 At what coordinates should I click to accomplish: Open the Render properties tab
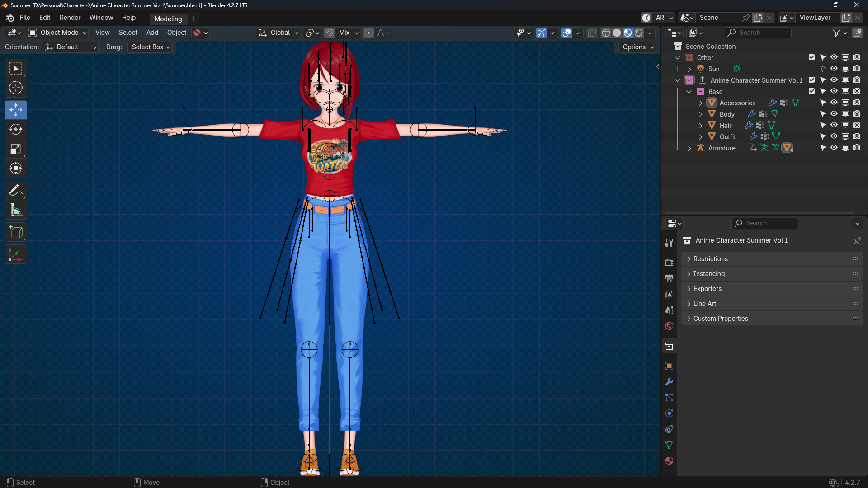click(670, 263)
